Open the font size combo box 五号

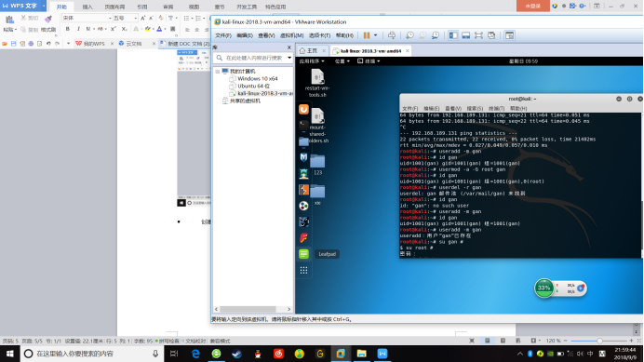point(126,18)
